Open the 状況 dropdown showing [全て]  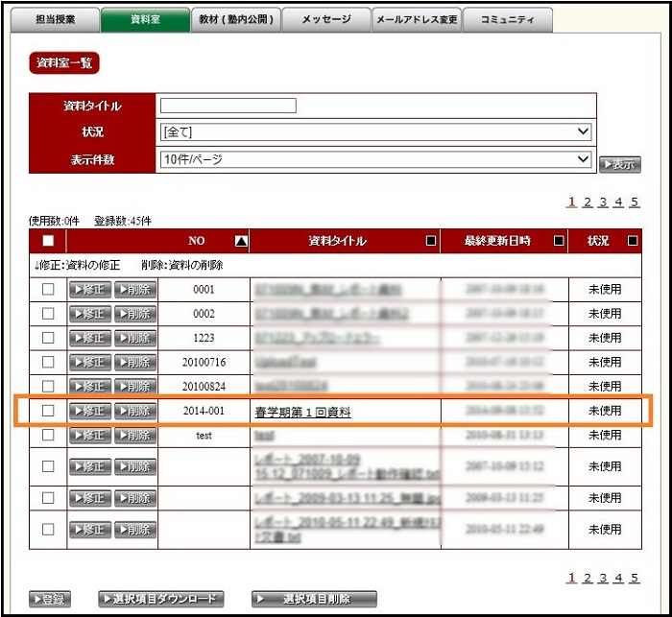[x=374, y=131]
